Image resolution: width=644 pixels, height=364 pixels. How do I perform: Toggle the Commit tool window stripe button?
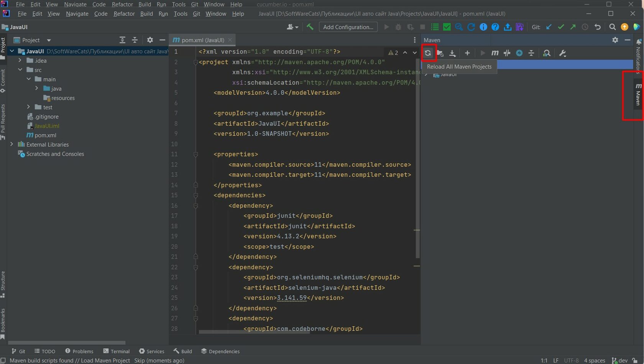coord(3,81)
